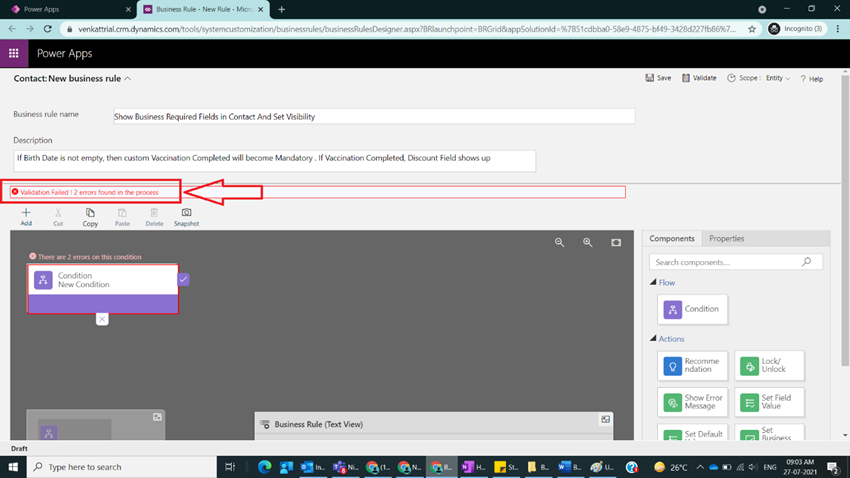Fit the canvas to screen

coord(616,242)
